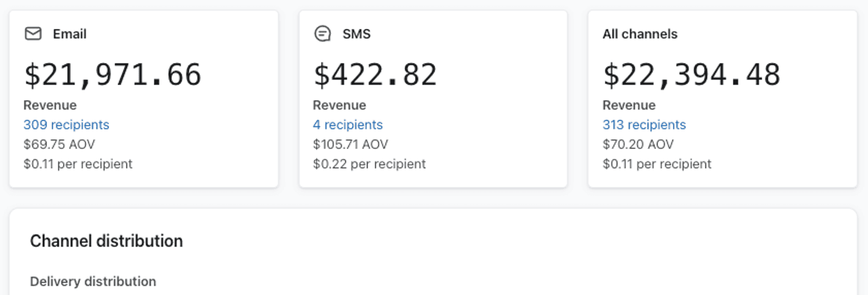Open the 309 recipients link
The height and width of the screenshot is (295, 868).
[x=66, y=125]
